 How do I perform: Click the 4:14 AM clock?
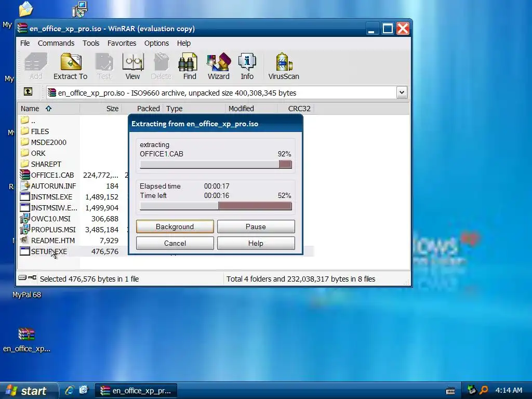(509, 390)
